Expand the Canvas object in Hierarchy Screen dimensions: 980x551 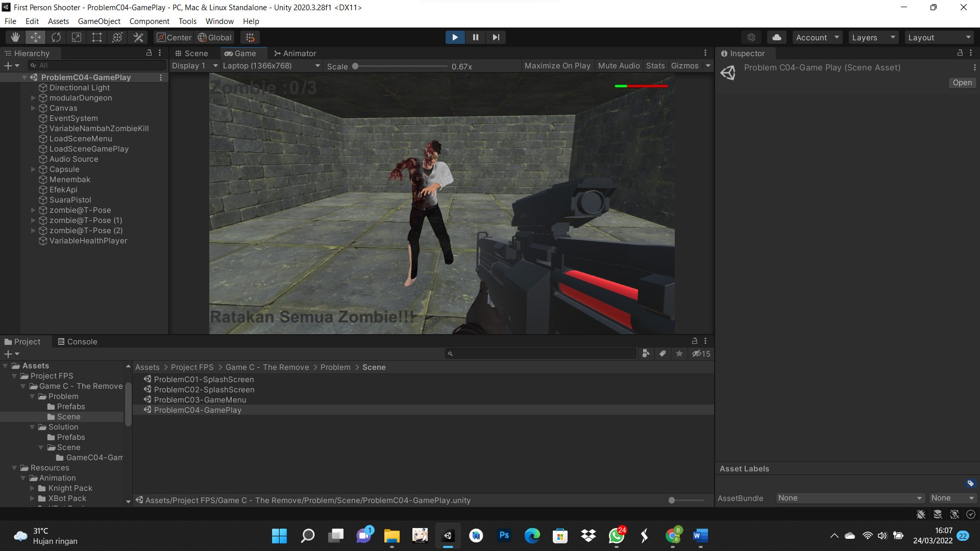33,108
